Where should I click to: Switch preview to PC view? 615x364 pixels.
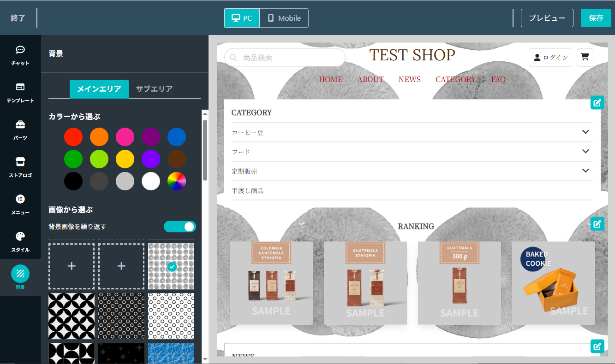242,18
